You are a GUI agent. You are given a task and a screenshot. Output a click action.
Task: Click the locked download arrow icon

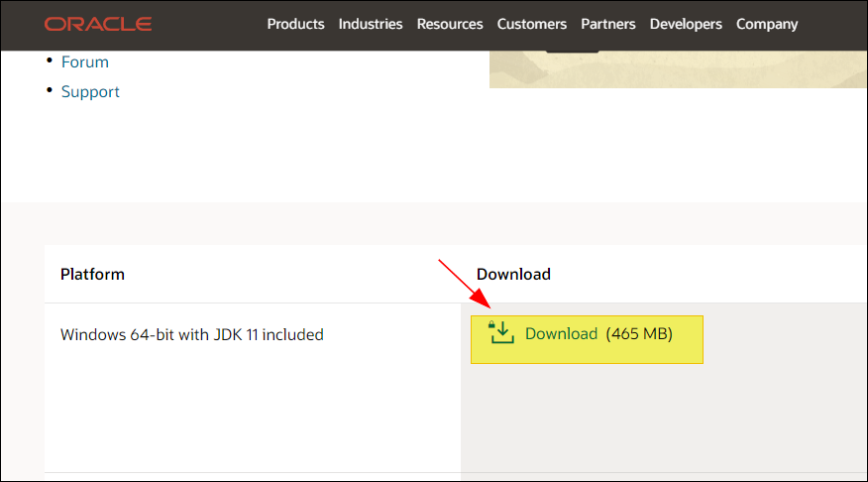point(501,332)
